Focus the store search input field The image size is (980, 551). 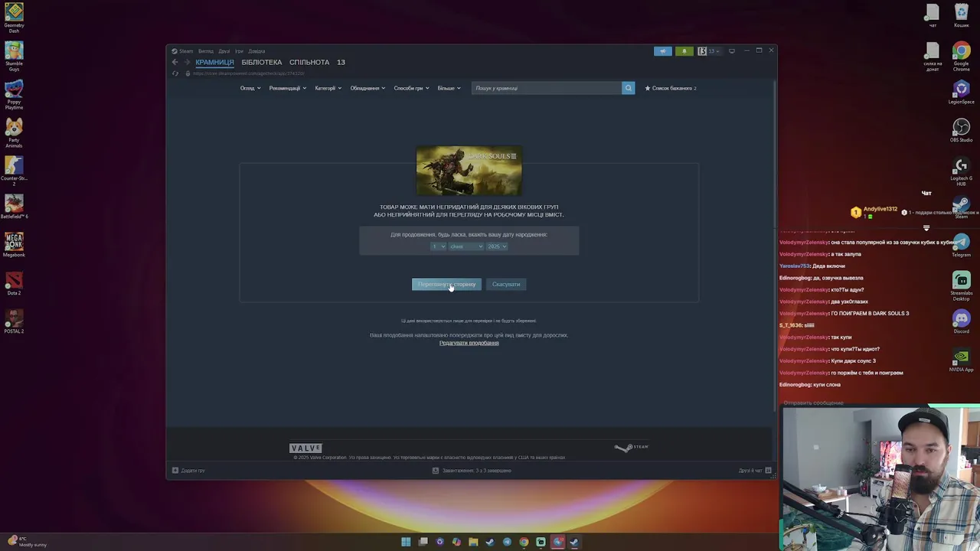[x=547, y=88]
